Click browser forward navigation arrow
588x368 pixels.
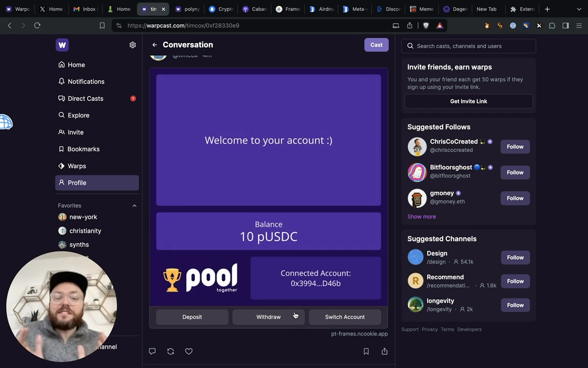(x=23, y=26)
